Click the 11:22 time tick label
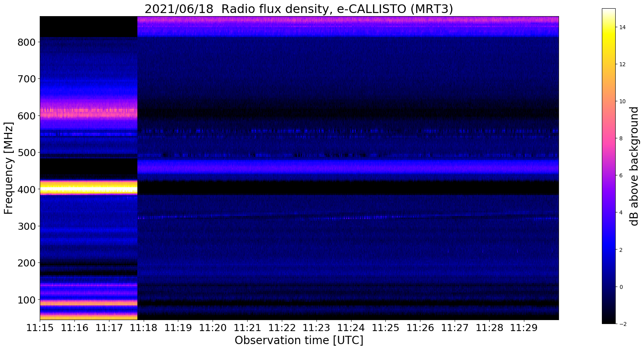The height and width of the screenshot is (350, 644). point(282,328)
